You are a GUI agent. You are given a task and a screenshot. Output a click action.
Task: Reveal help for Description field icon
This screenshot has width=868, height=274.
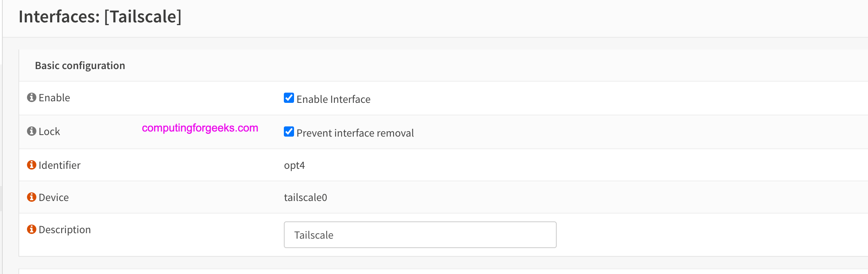[31, 229]
